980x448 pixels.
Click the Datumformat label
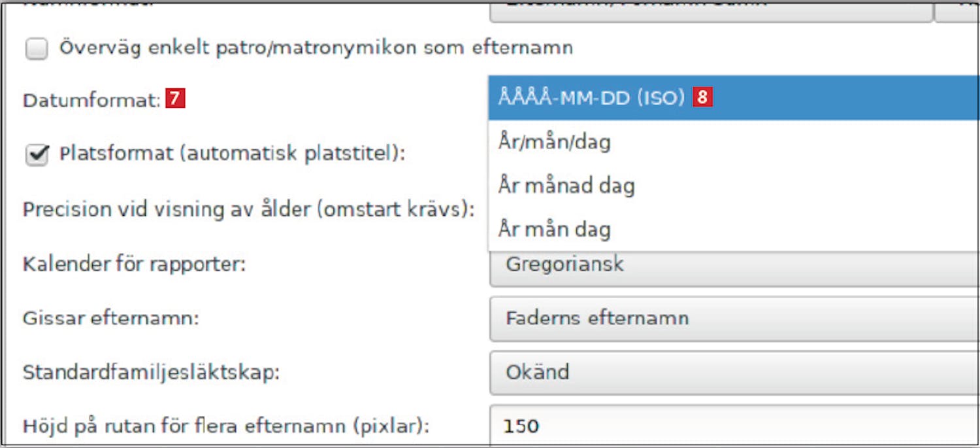pos(91,100)
